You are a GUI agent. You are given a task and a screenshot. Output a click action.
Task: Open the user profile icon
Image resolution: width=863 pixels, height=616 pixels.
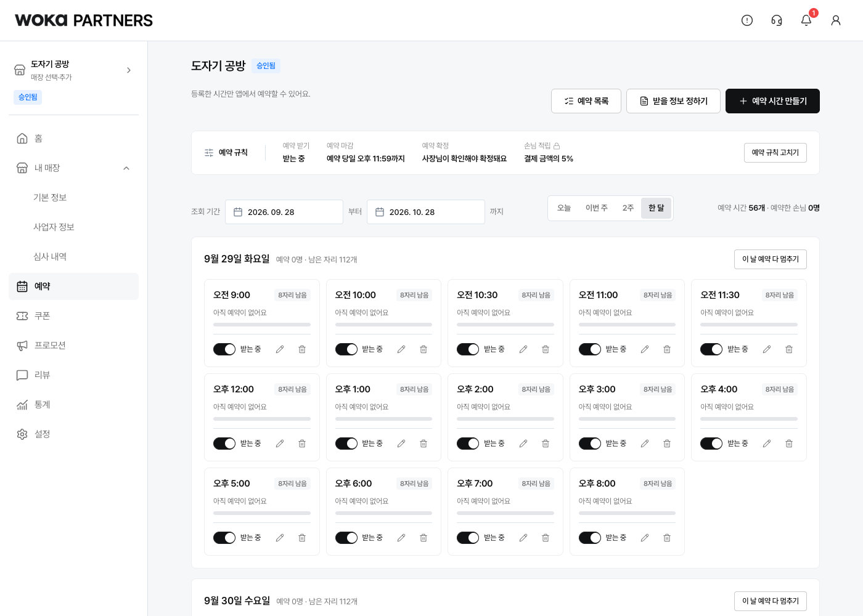(x=836, y=20)
